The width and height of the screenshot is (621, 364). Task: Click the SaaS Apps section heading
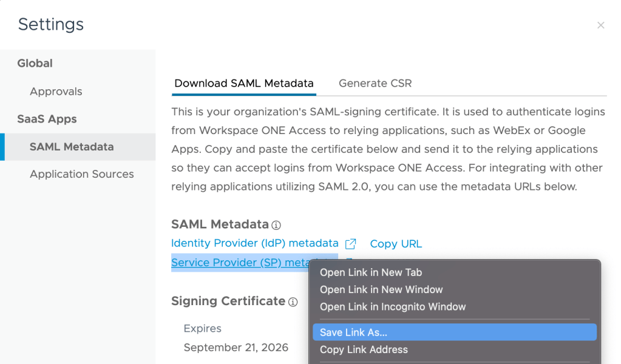47,119
